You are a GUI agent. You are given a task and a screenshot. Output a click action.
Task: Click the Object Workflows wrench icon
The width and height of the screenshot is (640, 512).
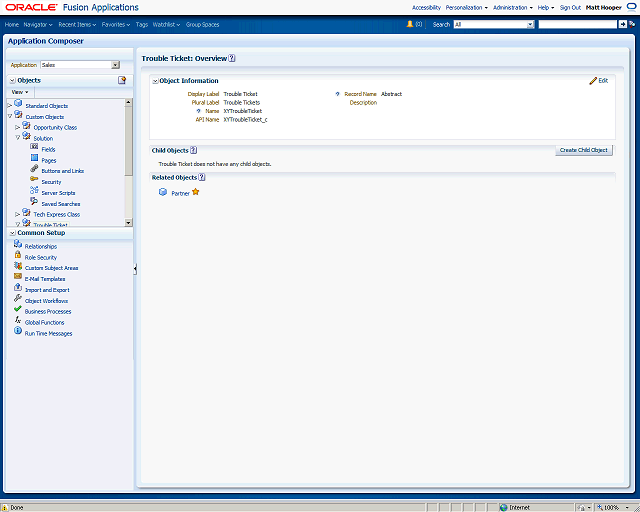click(x=18, y=298)
